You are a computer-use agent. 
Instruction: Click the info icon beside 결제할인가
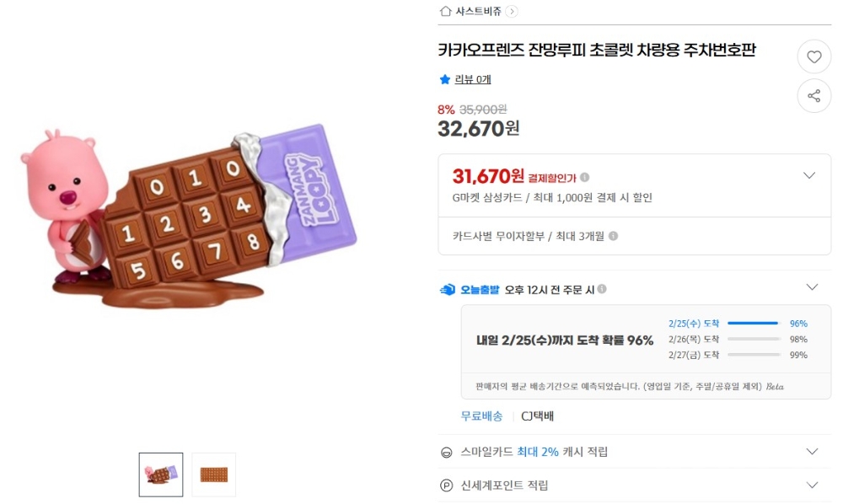pyautogui.click(x=585, y=178)
